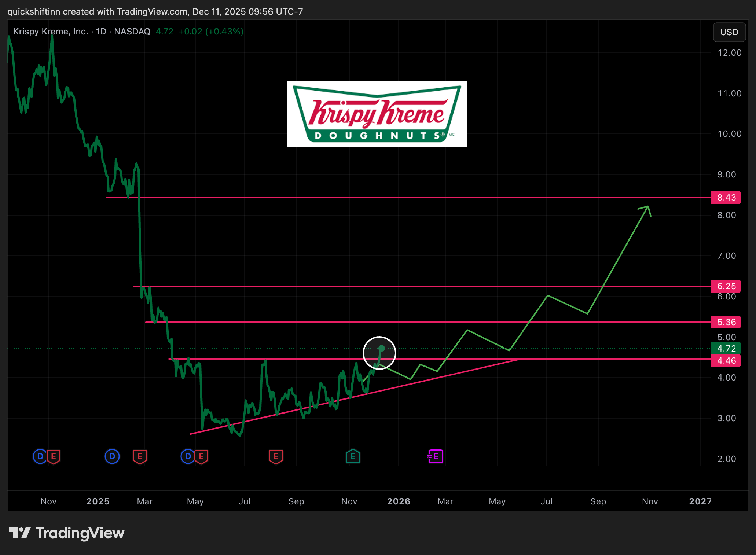Select the 5.36 price level label
This screenshot has height=555, width=756.
pyautogui.click(x=726, y=322)
